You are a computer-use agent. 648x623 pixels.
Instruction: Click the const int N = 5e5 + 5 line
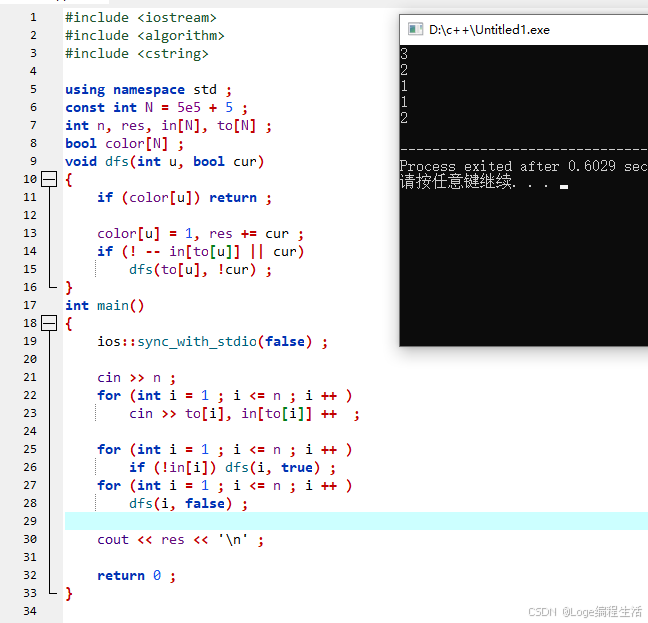157,108
